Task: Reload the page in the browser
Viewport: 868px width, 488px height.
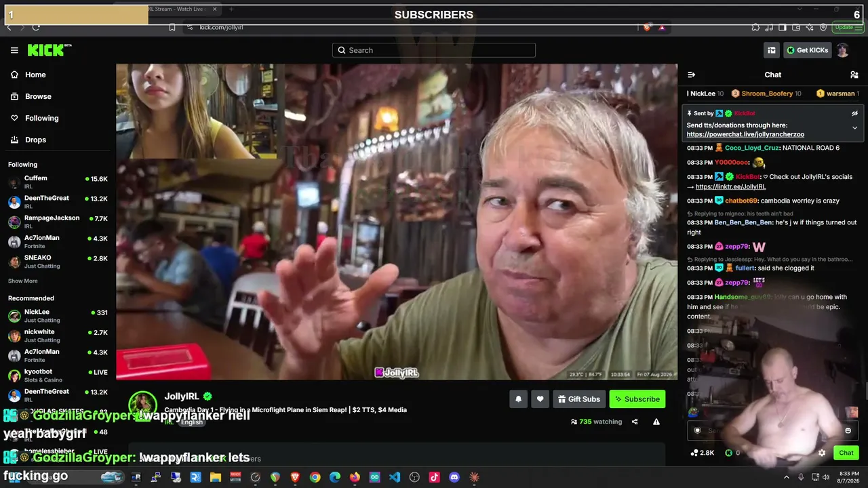Action: (36, 27)
